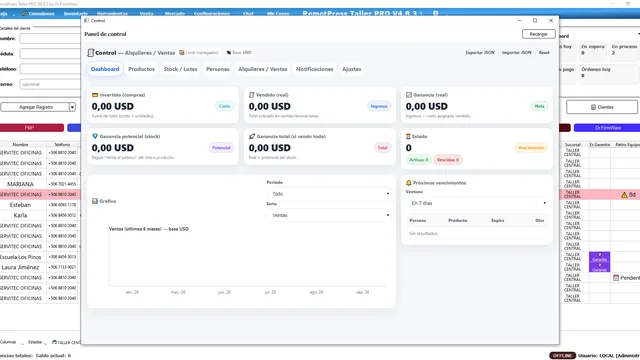Open the Productos tab
This screenshot has height=360, width=640.
tap(141, 69)
